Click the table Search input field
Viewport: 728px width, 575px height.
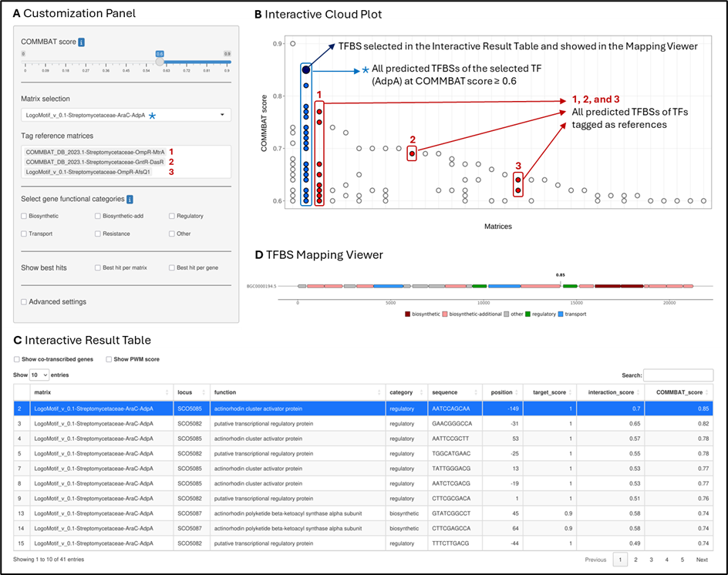677,375
